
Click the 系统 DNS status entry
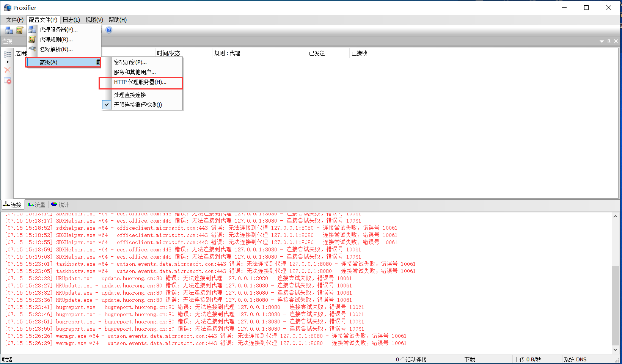575,359
